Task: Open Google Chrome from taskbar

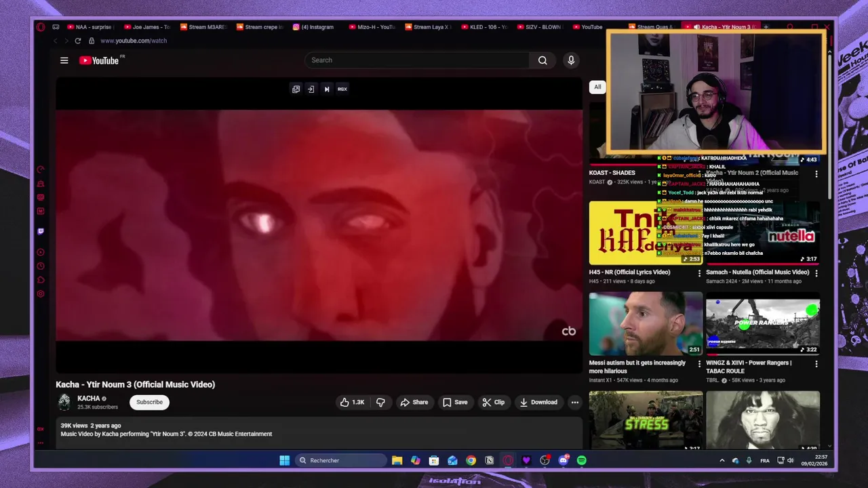Action: (471, 460)
